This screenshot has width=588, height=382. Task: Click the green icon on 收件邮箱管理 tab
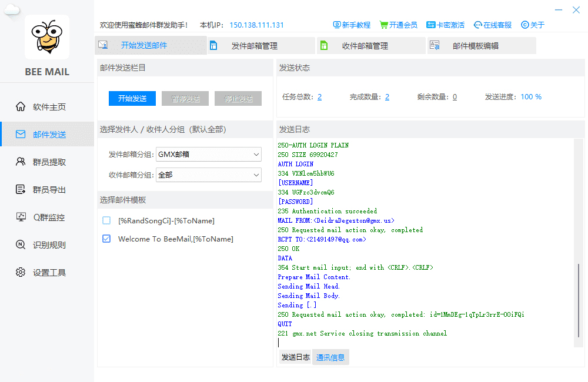324,45
